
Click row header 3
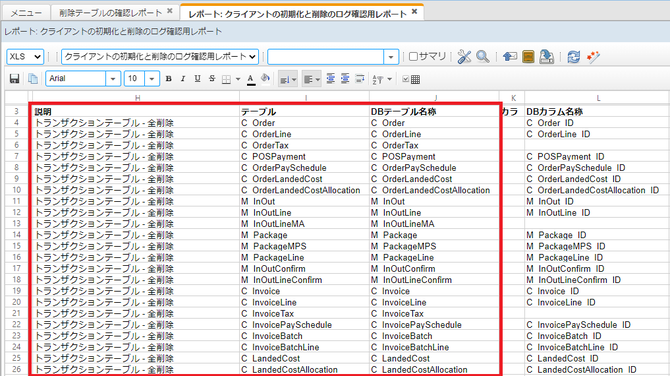tap(16, 112)
